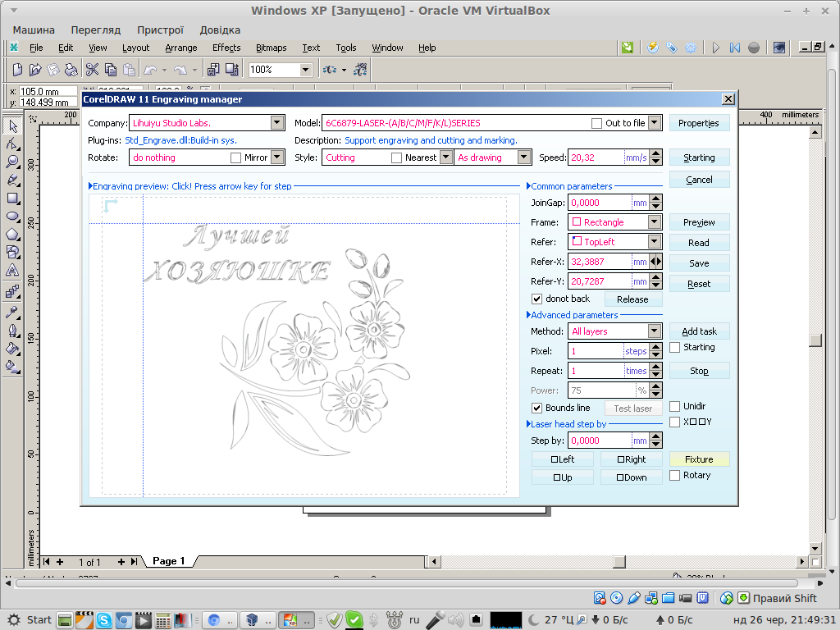The width and height of the screenshot is (840, 630).
Task: Select the Eyedropper tool
Action: tap(13, 312)
